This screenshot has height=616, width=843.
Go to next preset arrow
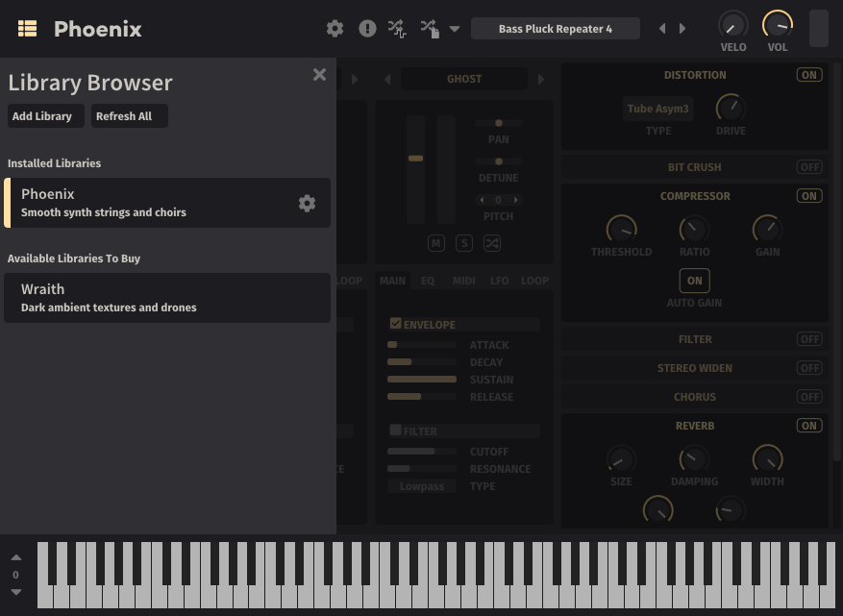coord(682,29)
